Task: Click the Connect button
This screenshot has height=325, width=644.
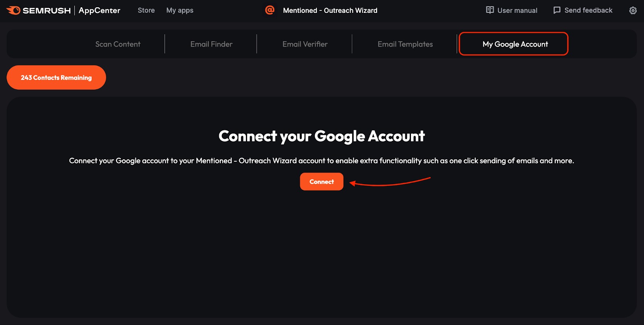Action: click(x=321, y=181)
